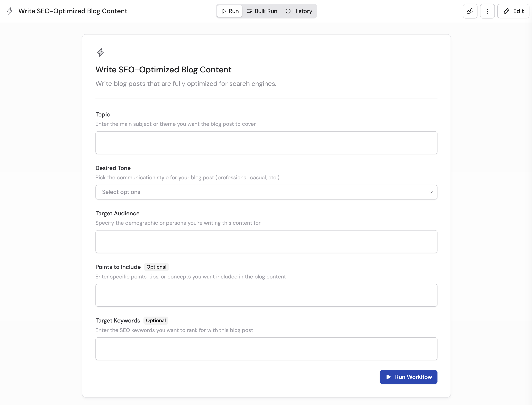Viewport: 532px width, 405px height.
Task: Click the chevron on the Select options field
Action: pos(430,192)
